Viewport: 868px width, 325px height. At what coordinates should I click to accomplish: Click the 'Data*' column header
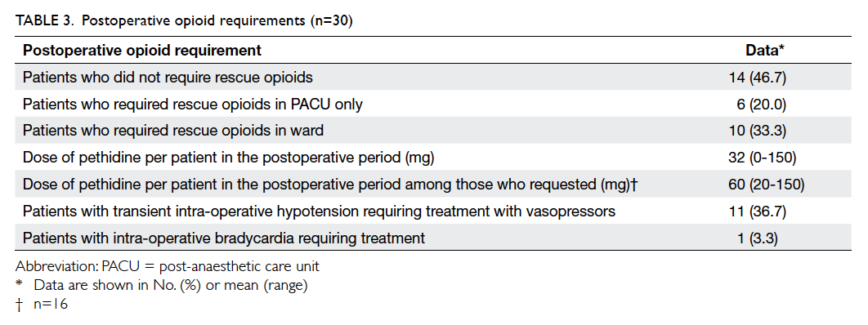tap(765, 51)
